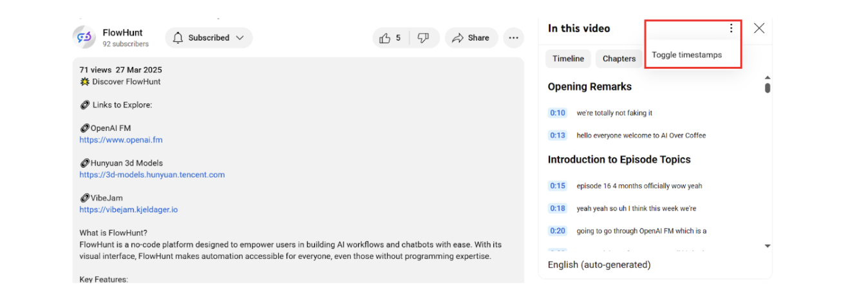The height and width of the screenshot is (297, 868).
Task: Switch to the Timeline tab
Action: tap(568, 59)
